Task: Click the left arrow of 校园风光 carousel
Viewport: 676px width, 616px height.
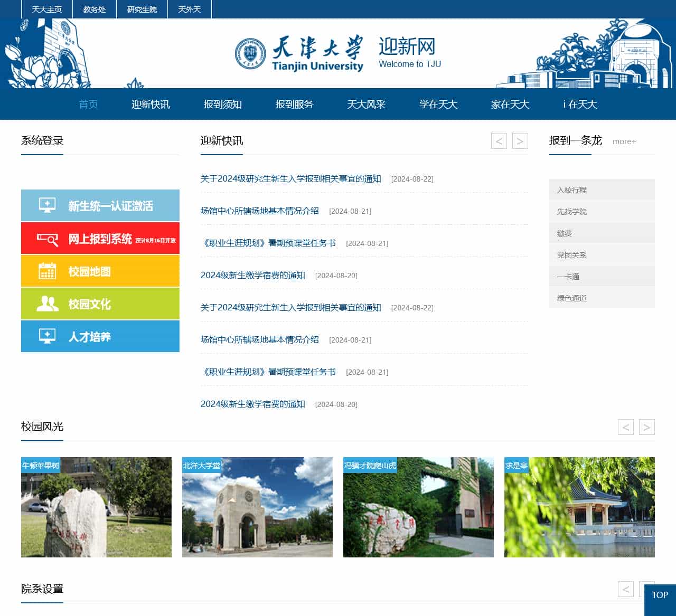Action: 626,427
